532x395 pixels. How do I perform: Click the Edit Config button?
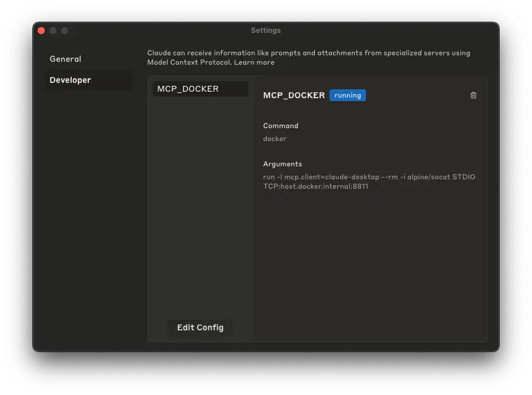(x=200, y=327)
